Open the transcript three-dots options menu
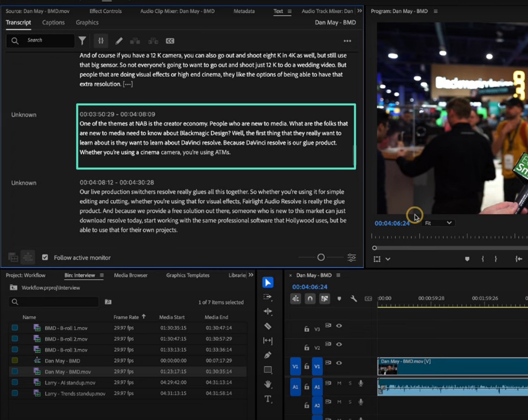 [347, 41]
